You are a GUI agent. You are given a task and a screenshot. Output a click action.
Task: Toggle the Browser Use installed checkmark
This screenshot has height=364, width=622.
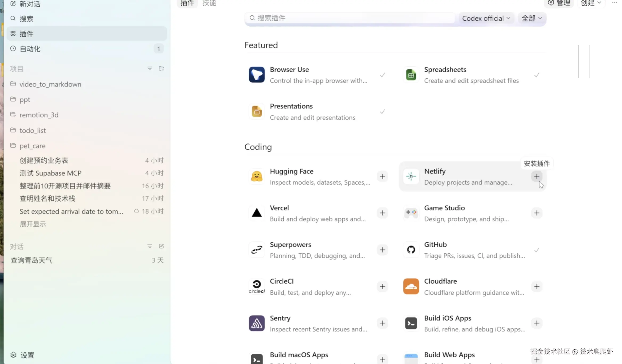point(382,75)
